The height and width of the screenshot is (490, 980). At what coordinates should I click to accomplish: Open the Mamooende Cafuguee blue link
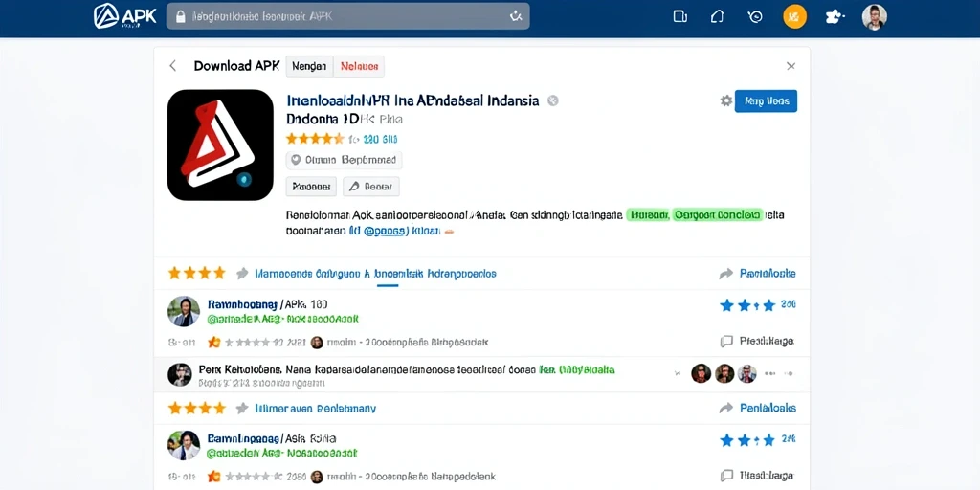[375, 273]
